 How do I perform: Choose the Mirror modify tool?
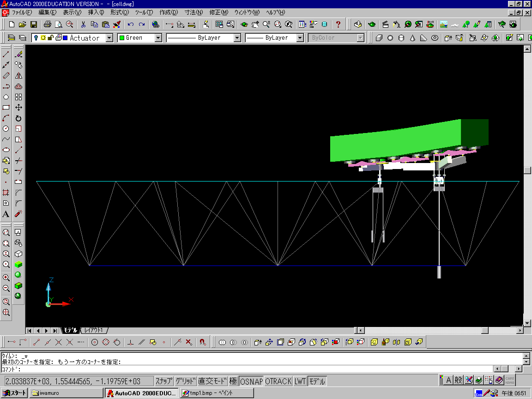click(18, 76)
